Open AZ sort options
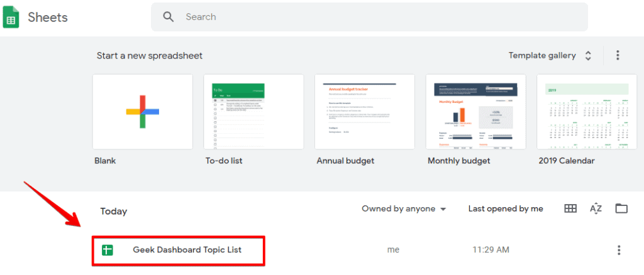 click(596, 208)
